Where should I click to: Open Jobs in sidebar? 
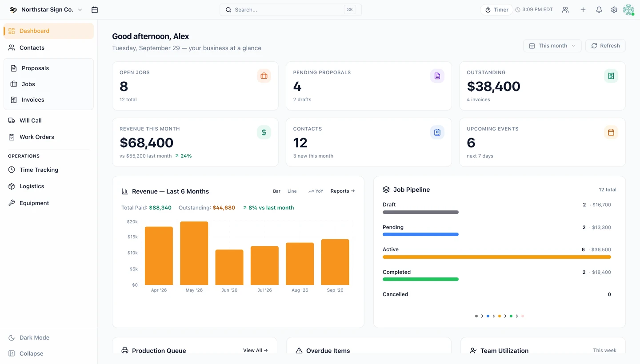(x=49, y=84)
